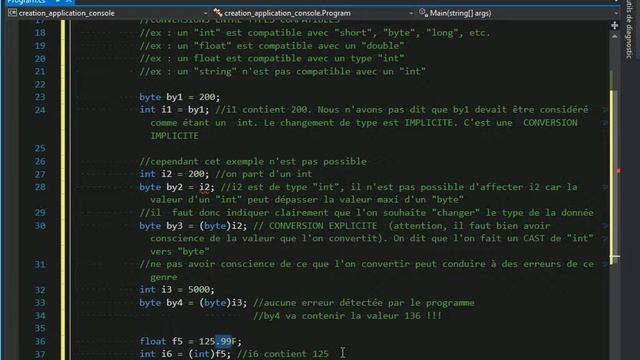This screenshot has width=640, height=360.
Task: Click the comment line mentioning "double"
Action: tap(272, 46)
